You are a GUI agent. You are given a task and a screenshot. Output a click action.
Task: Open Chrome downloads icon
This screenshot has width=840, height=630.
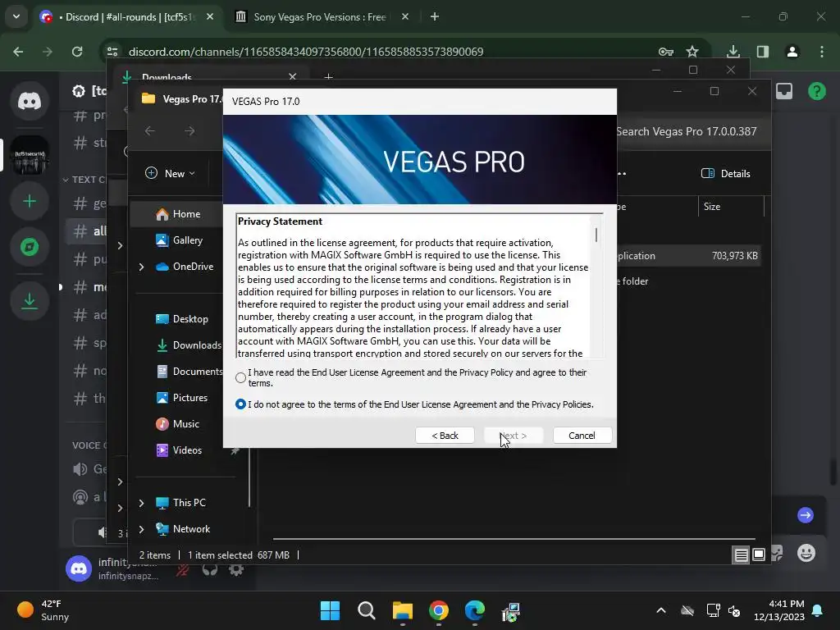[733, 52]
